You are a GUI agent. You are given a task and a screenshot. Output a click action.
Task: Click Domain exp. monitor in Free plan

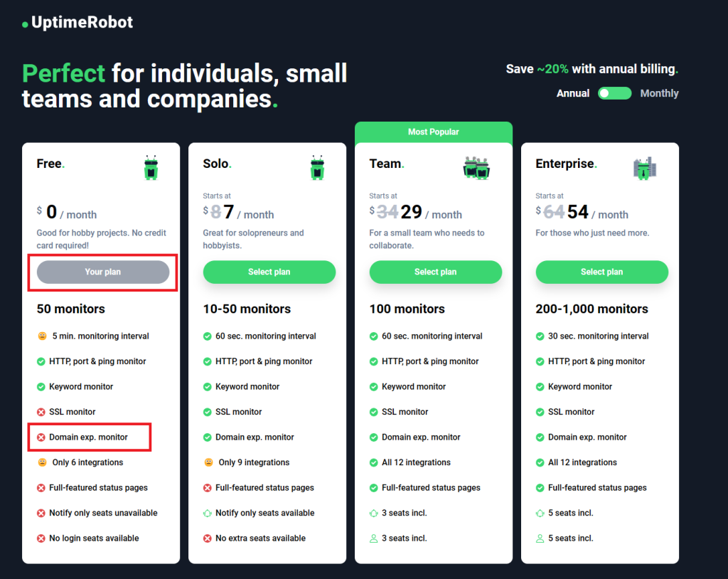tap(88, 437)
